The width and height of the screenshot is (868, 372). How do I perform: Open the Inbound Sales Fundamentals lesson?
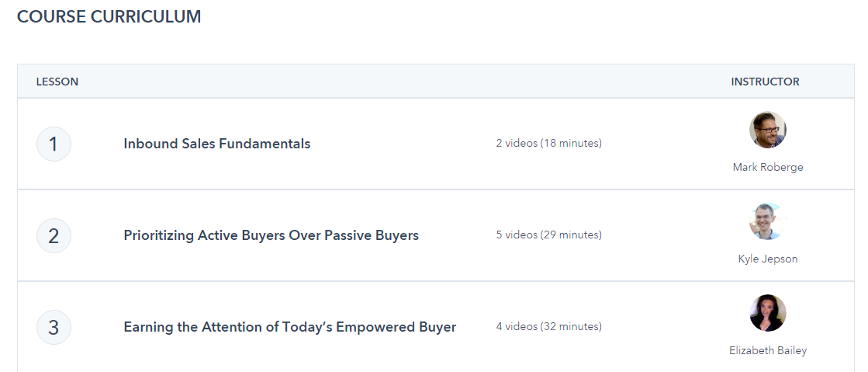[216, 144]
